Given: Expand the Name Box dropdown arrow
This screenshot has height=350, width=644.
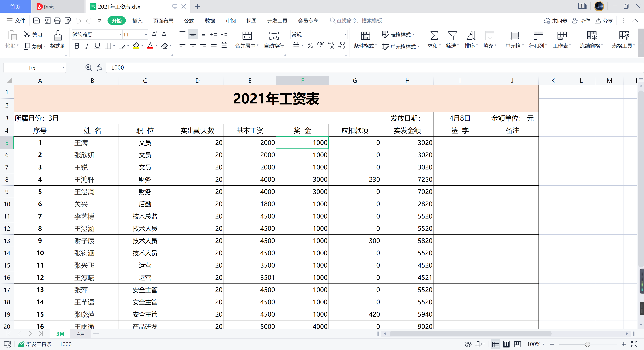Looking at the screenshot, I should 64,68.
